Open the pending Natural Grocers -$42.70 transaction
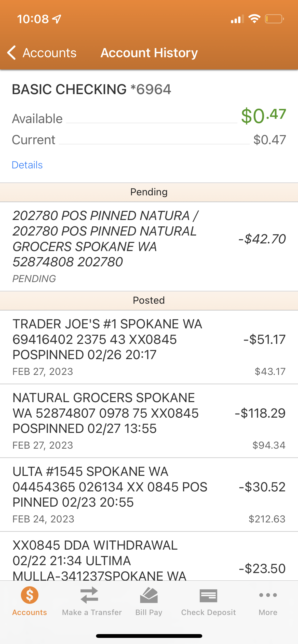The image size is (298, 644). coord(149,246)
